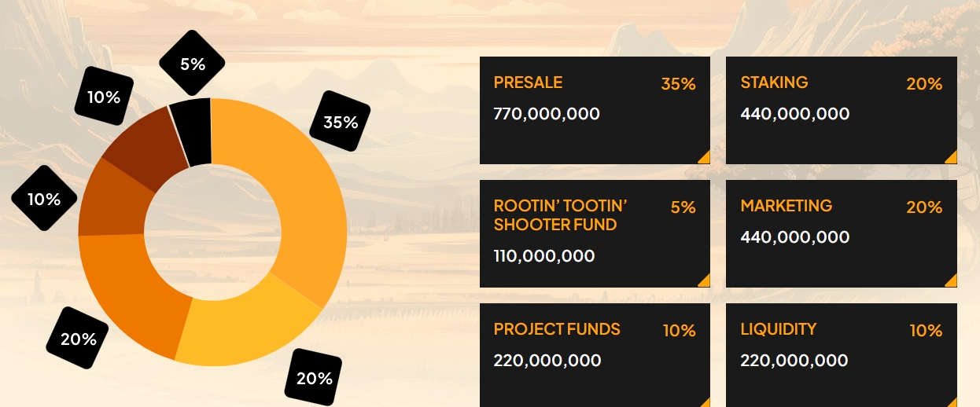Click the 20% badge below the yellow slice

click(x=314, y=378)
